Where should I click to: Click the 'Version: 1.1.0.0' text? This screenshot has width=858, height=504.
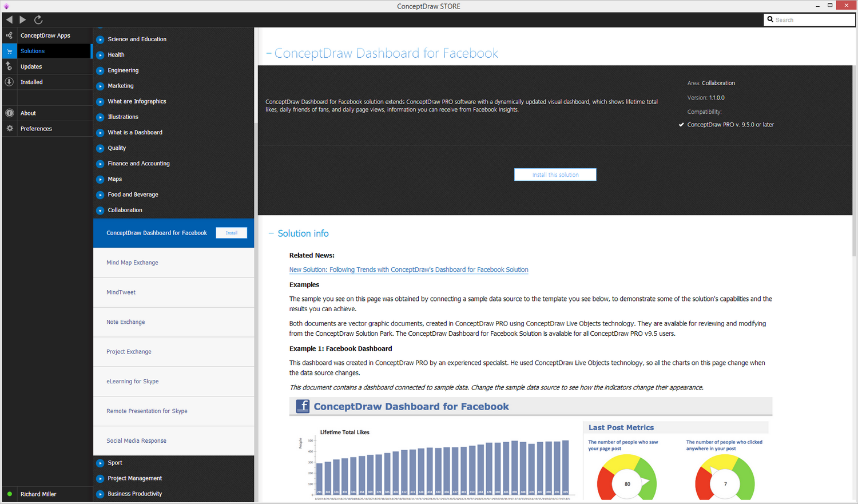coord(706,98)
